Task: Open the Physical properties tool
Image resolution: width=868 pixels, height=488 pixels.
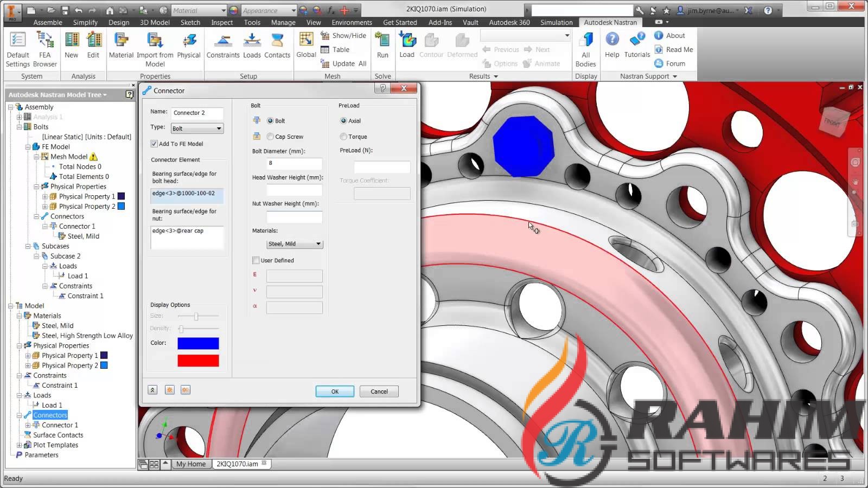Action: click(x=189, y=45)
